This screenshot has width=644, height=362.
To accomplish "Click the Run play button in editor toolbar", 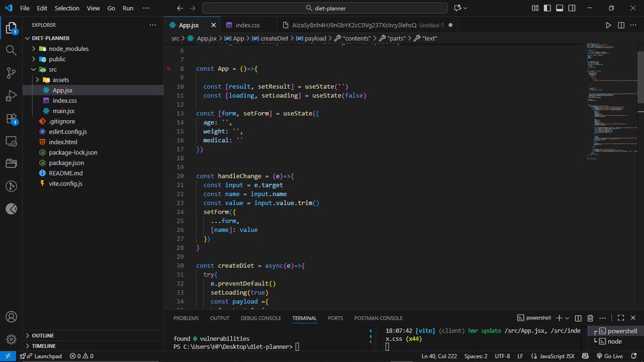I will (608, 25).
